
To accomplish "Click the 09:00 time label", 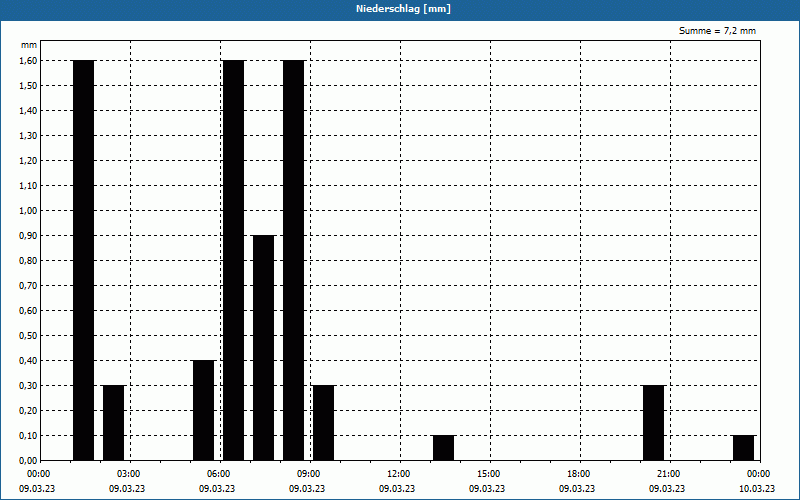I will [x=309, y=474].
